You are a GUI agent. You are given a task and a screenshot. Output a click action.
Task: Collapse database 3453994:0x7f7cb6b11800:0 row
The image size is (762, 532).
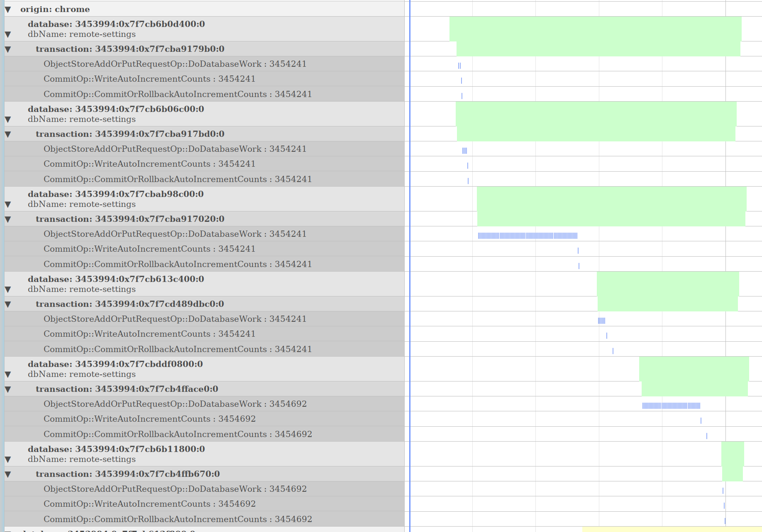pyautogui.click(x=7, y=459)
